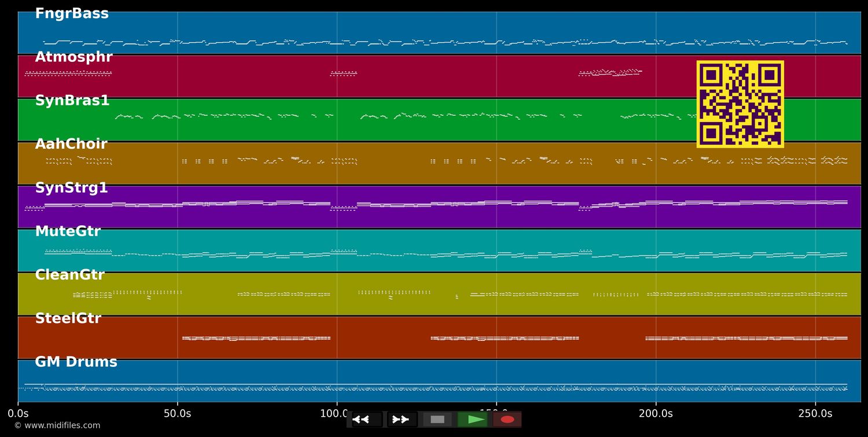Click the yellow QR code image
The width and height of the screenshot is (868, 437).
(x=740, y=104)
